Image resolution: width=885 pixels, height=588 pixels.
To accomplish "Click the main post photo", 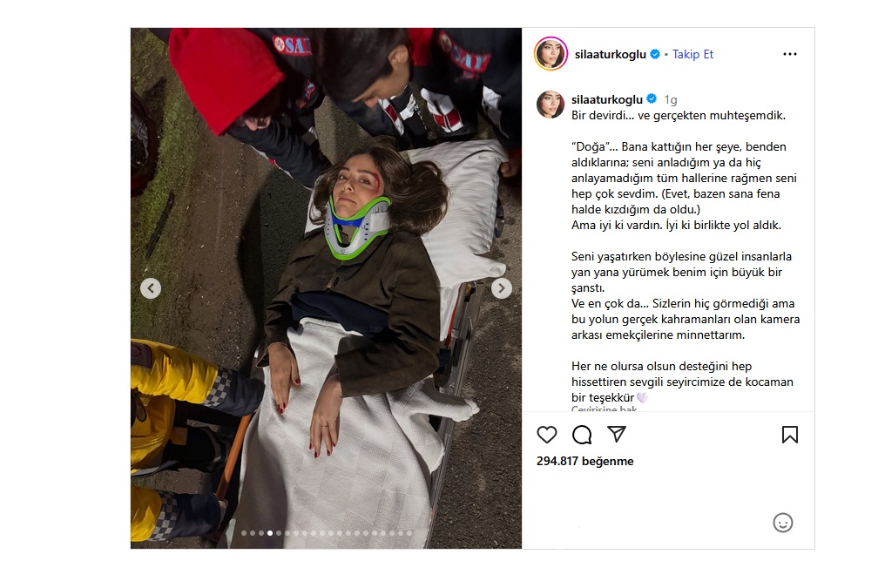I will [327, 288].
